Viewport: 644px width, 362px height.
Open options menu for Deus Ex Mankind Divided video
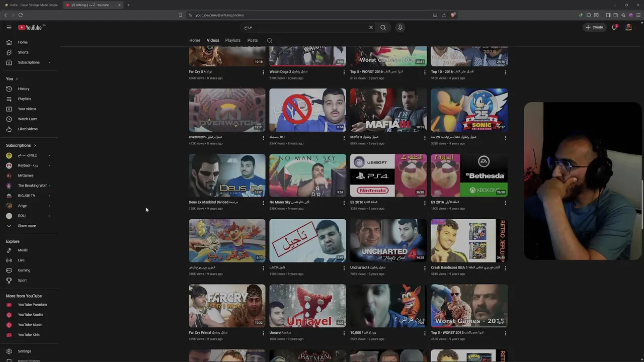click(x=263, y=203)
